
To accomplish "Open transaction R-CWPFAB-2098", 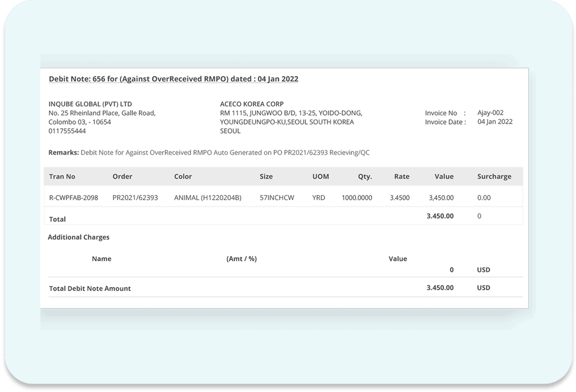I will click(73, 198).
